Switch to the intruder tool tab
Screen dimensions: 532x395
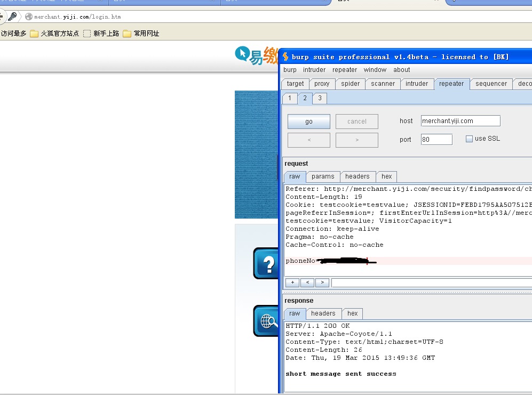click(417, 84)
